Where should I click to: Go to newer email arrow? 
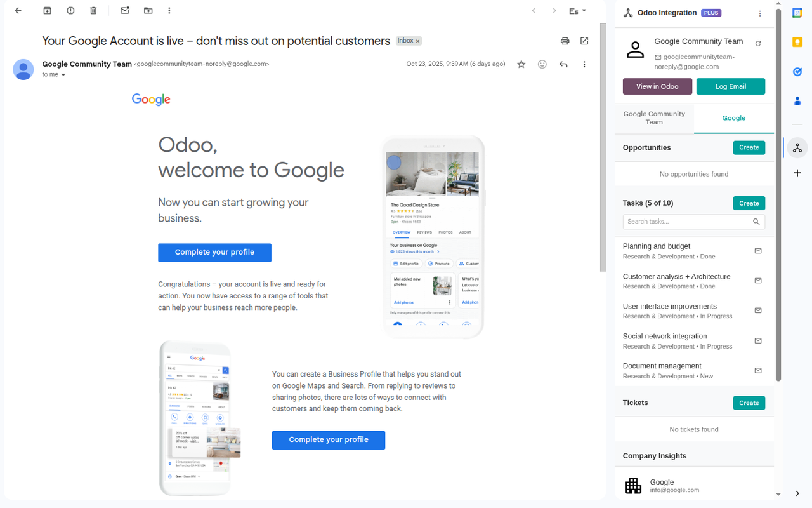point(534,11)
